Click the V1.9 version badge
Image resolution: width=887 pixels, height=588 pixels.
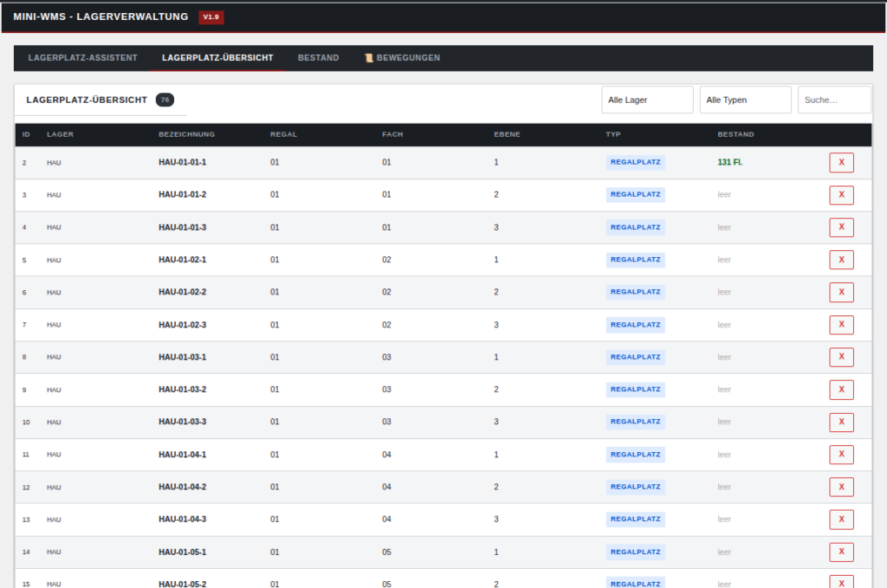[211, 17]
